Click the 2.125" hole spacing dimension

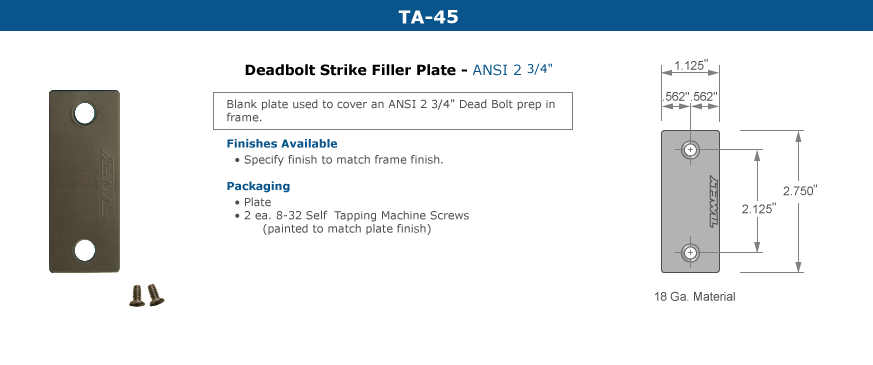click(x=758, y=209)
